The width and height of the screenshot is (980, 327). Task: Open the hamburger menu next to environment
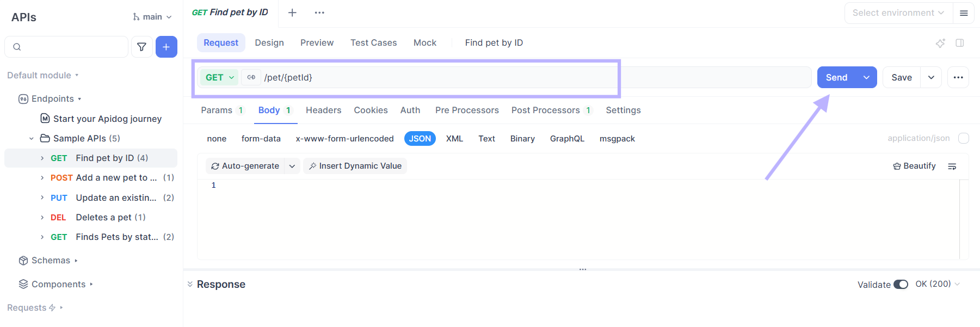[964, 13]
